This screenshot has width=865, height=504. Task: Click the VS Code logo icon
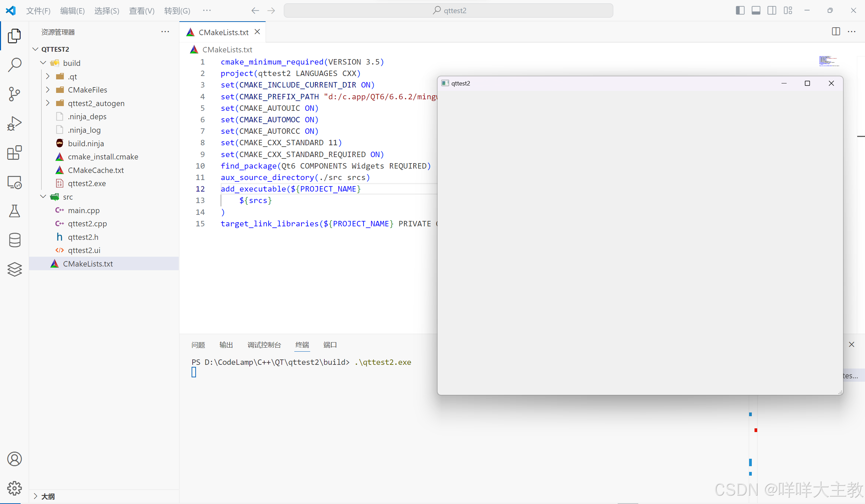point(11,10)
